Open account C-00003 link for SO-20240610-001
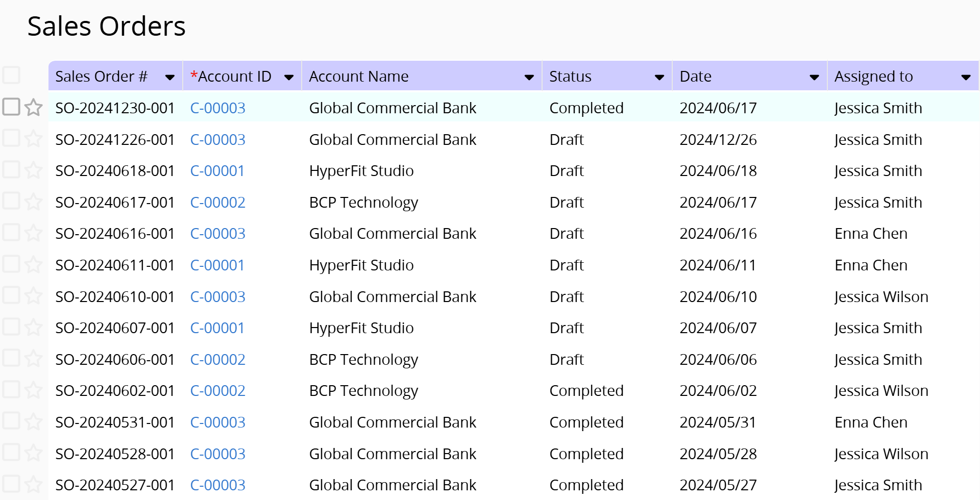The height and width of the screenshot is (500, 980). [x=217, y=297]
